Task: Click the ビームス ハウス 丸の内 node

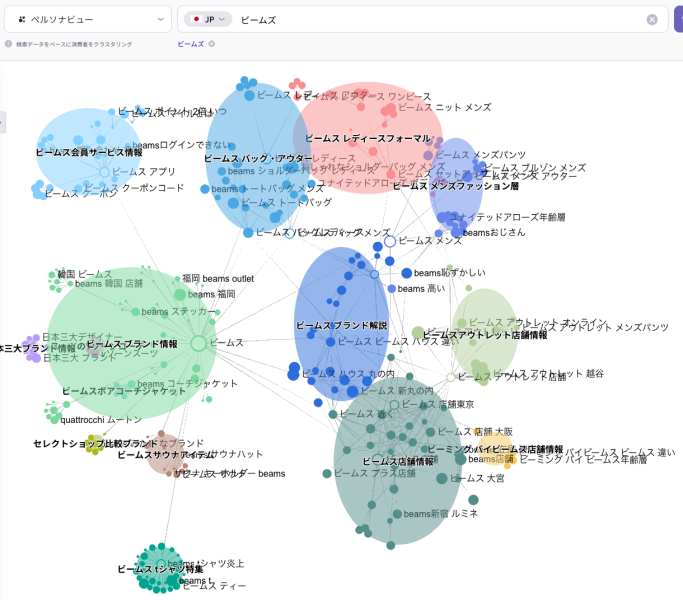Action: 294,374
